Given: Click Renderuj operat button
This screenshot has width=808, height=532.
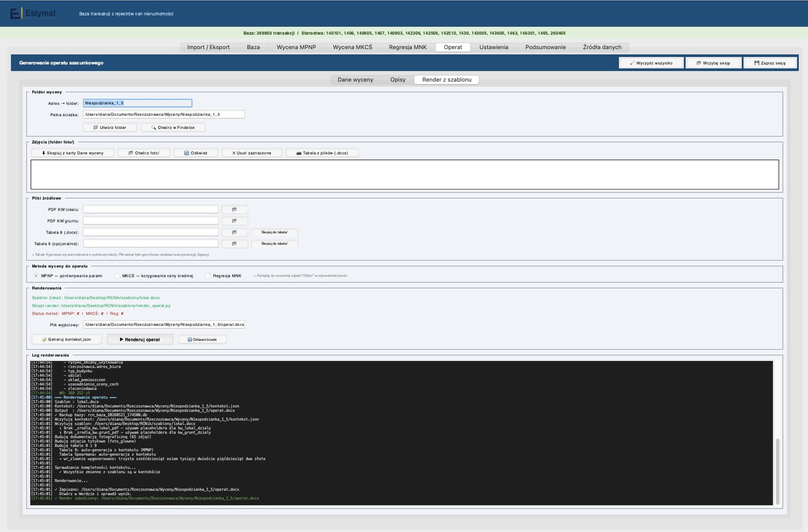Looking at the screenshot, I should (x=140, y=339).
